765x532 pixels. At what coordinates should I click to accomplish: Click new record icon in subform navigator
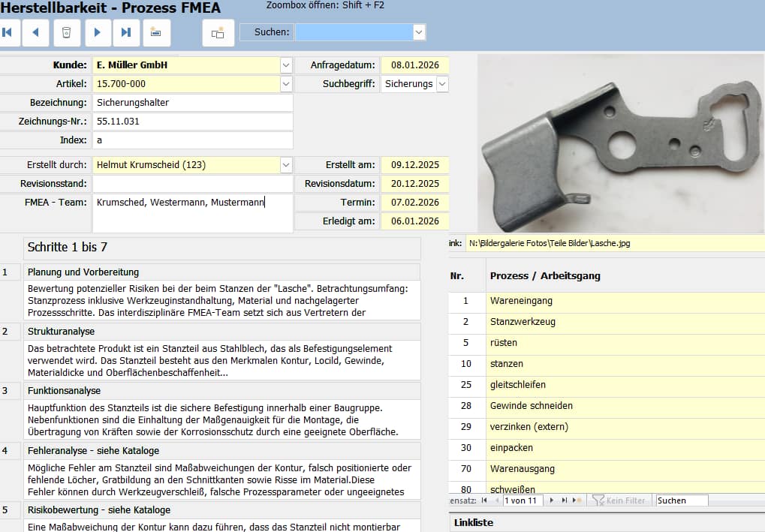[577, 500]
